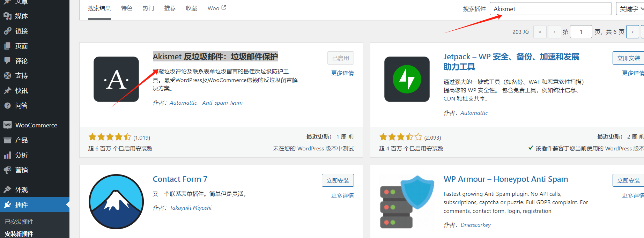Open the 关键字 search type dropdown
The width and height of the screenshot is (644, 238).
click(630, 9)
